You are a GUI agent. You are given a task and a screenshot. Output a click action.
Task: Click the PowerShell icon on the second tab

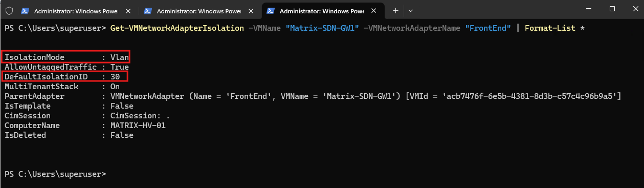click(148, 10)
